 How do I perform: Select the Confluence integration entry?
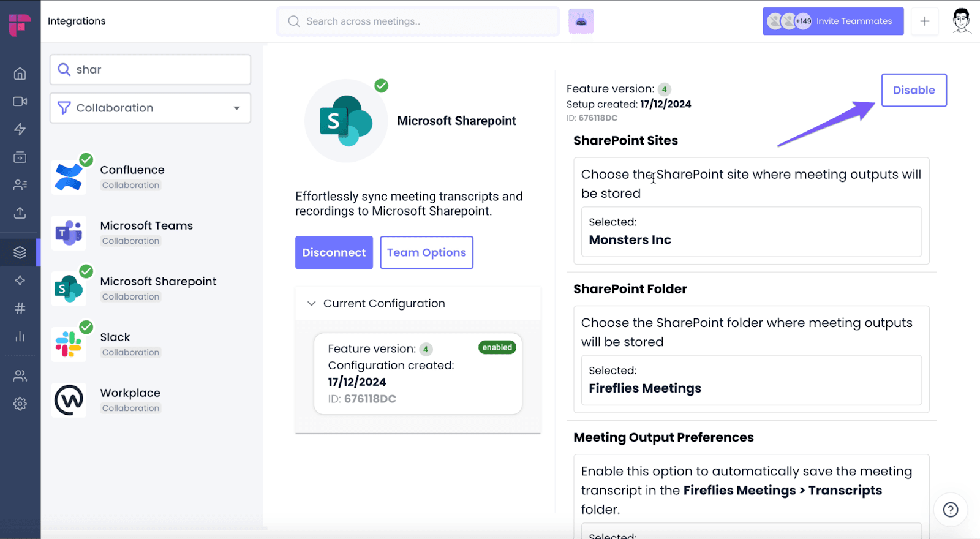151,177
